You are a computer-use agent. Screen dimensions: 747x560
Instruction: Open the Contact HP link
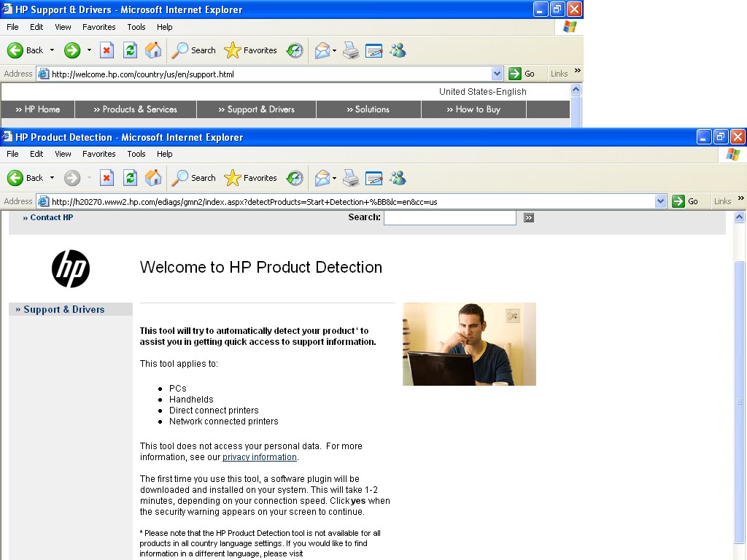point(47,217)
